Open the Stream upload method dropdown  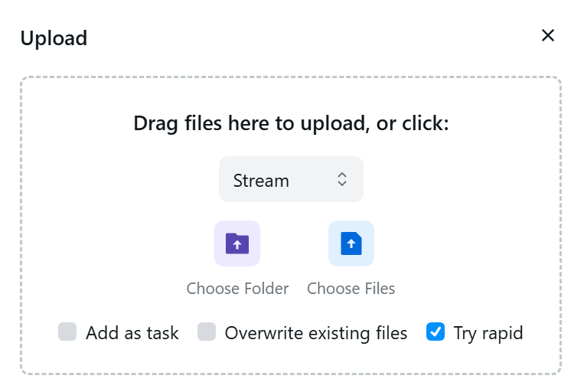tap(291, 180)
